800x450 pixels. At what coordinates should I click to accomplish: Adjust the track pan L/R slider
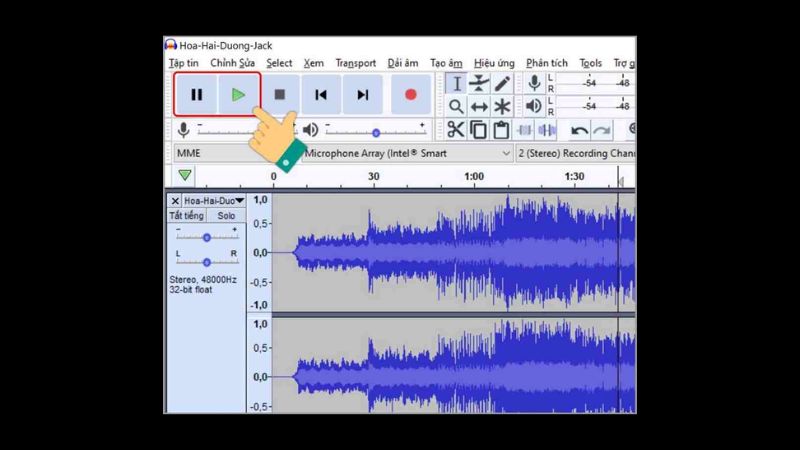pyautogui.click(x=207, y=262)
